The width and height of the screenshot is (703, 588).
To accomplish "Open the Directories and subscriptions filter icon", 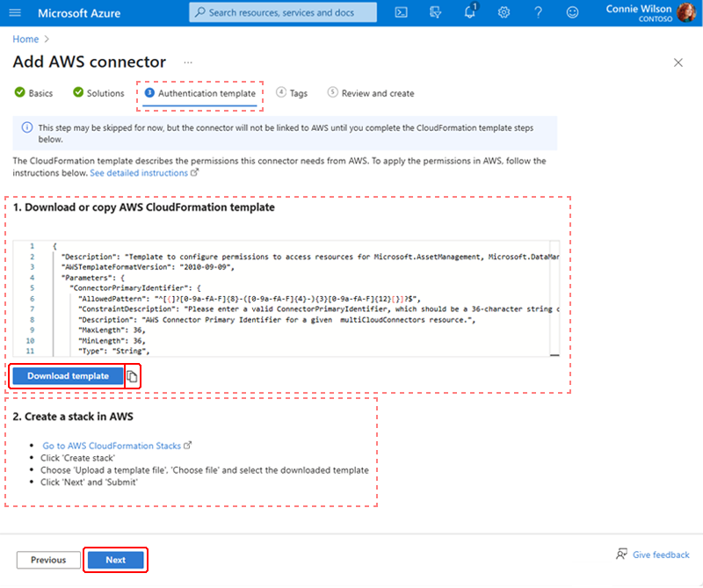I will tap(435, 12).
